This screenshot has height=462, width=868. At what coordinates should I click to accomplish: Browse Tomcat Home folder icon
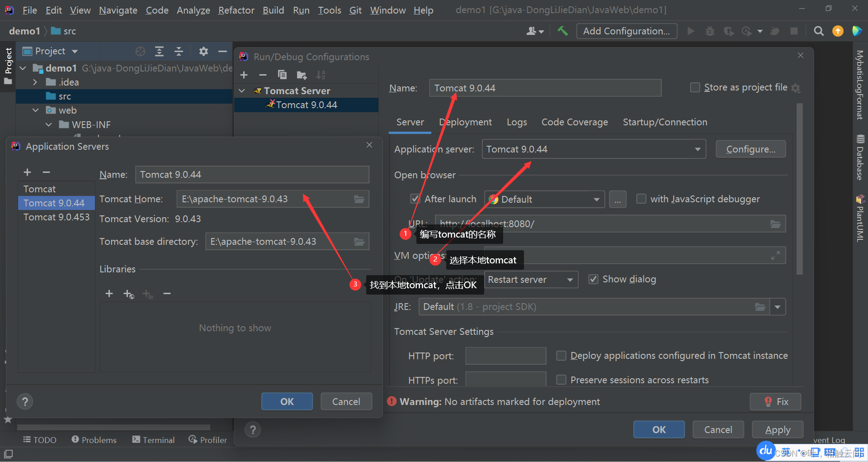(359, 199)
